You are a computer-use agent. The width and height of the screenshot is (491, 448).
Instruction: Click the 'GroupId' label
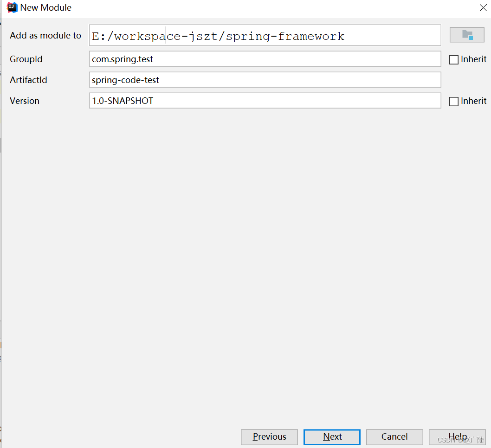click(26, 59)
